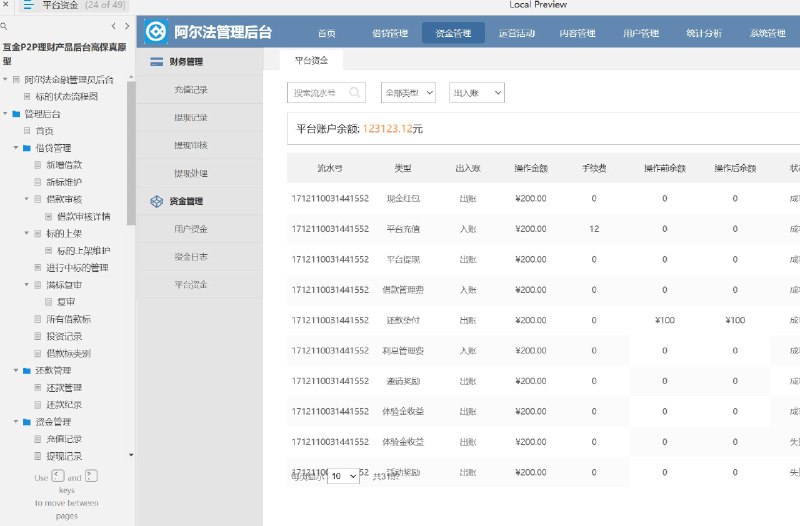Collapse the 阿尔法金融管理员后台 tree node
This screenshot has height=526, width=800.
coord(5,79)
